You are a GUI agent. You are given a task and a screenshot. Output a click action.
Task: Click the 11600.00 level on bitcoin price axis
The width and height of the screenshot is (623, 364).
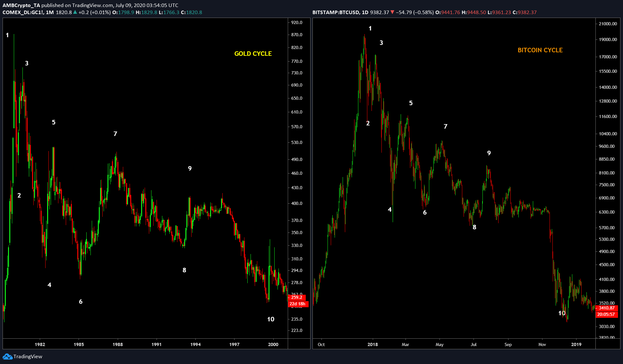(x=608, y=116)
